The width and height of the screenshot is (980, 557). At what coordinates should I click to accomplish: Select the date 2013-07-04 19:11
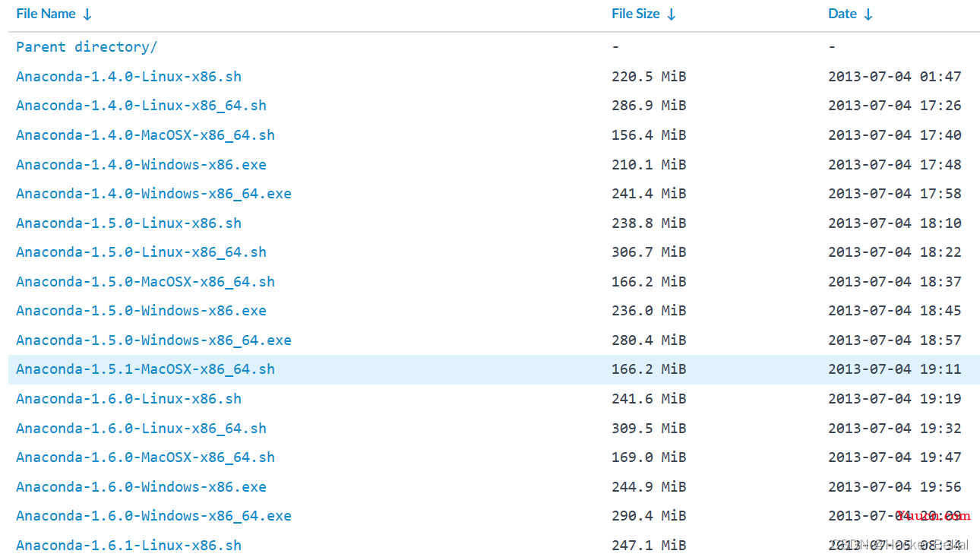(x=895, y=369)
